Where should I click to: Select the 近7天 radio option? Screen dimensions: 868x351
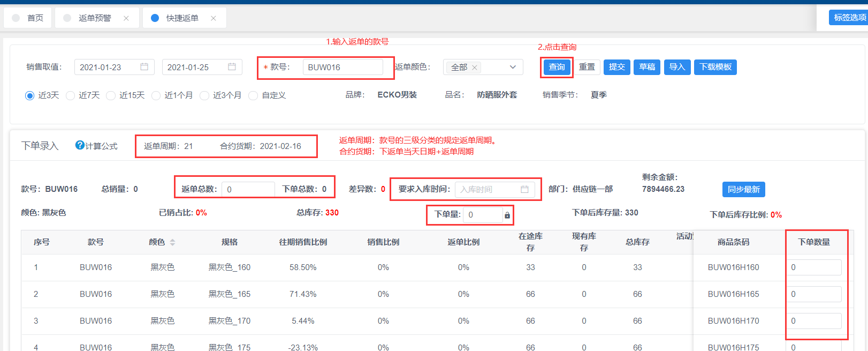pyautogui.click(x=70, y=95)
